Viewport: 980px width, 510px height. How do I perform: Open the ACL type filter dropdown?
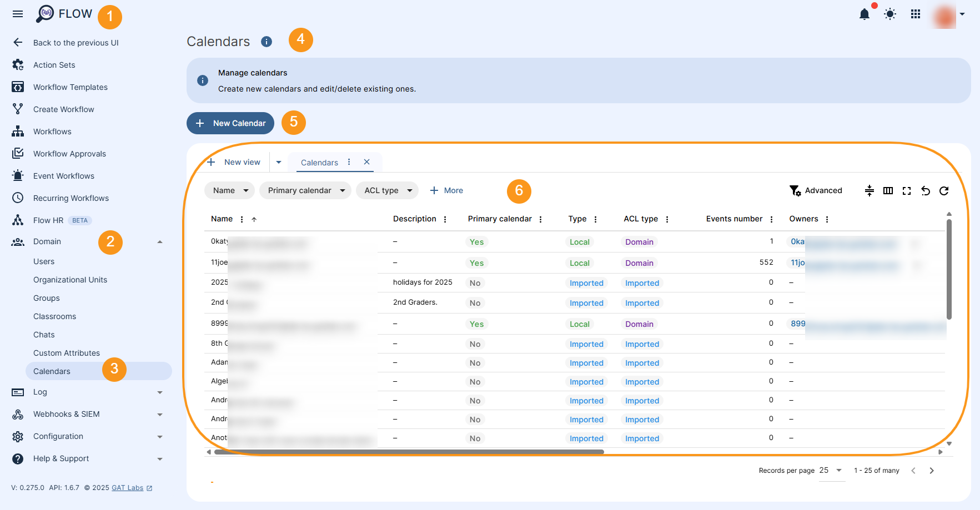tap(387, 190)
